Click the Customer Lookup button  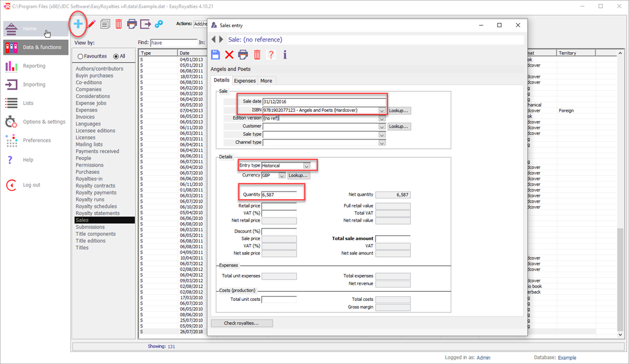[399, 126]
